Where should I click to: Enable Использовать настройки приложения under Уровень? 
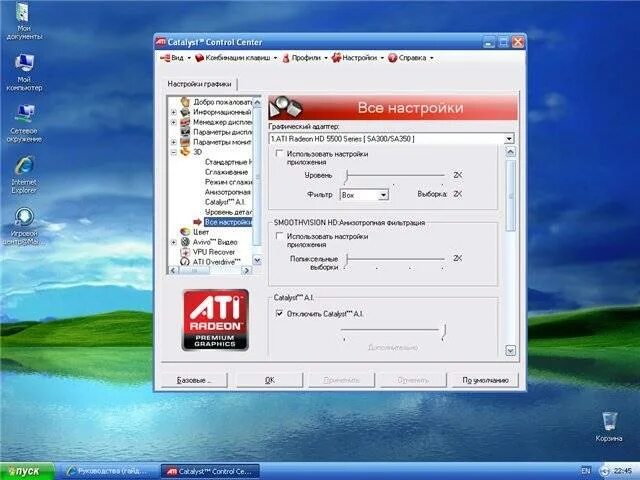[x=280, y=153]
